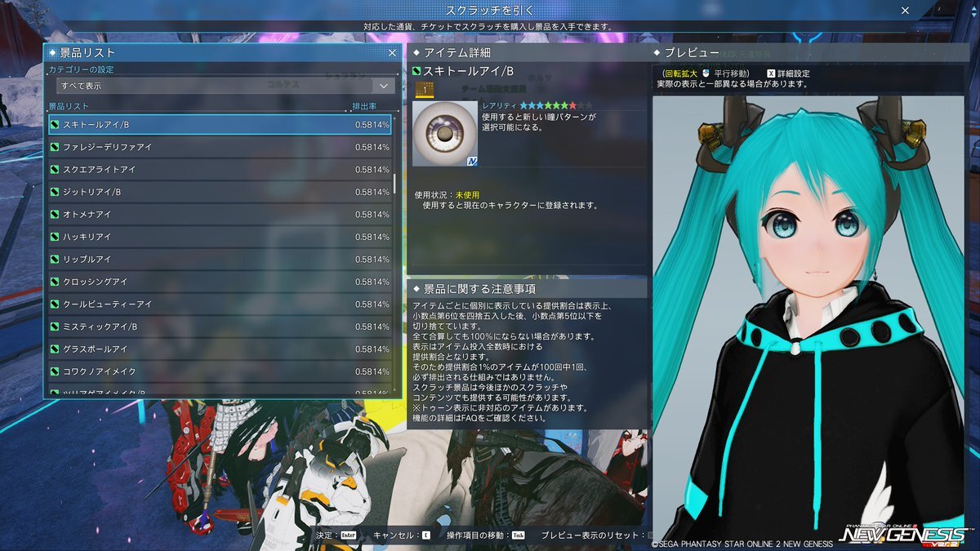This screenshot has height=551, width=980.
Task: Select the クールビューティーアイ prize row
Action: pyautogui.click(x=220, y=304)
